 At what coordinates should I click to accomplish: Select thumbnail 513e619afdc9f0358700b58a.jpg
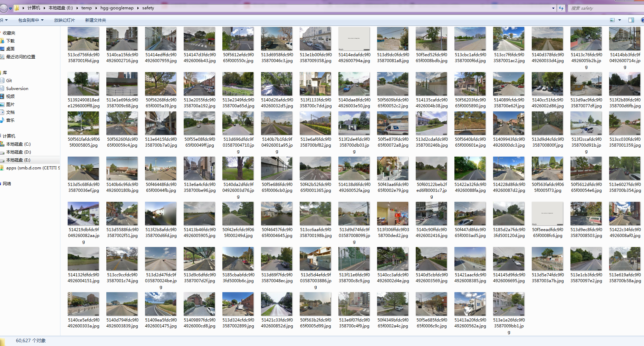pos(625,259)
